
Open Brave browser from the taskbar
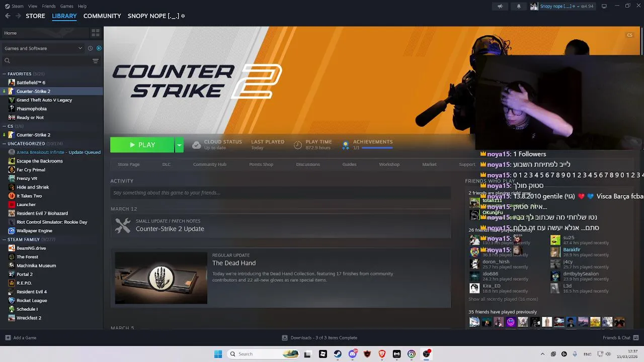click(x=382, y=354)
